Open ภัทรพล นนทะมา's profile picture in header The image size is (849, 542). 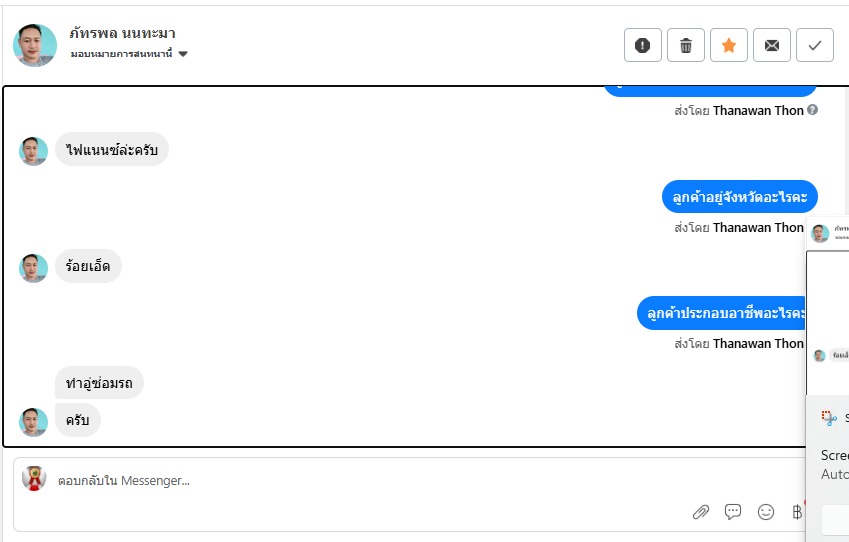pyautogui.click(x=35, y=45)
